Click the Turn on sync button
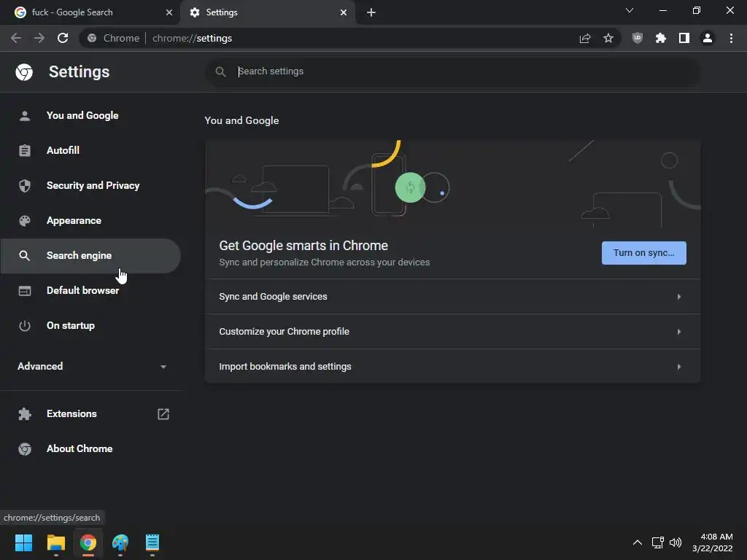 point(643,253)
